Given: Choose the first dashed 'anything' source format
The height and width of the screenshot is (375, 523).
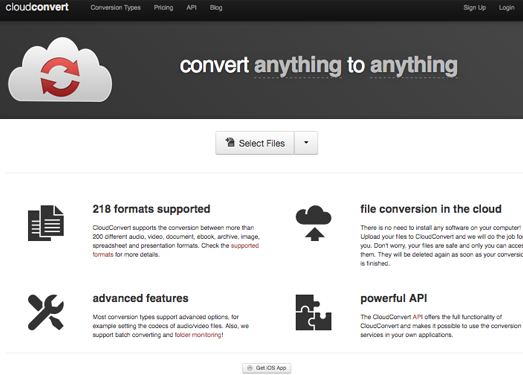Looking at the screenshot, I should [x=298, y=66].
